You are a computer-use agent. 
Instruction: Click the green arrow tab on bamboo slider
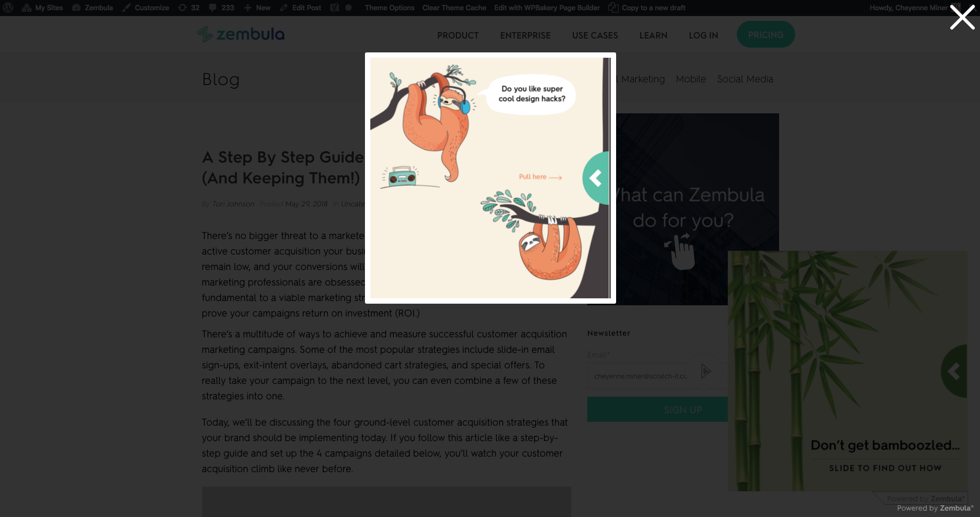[954, 371]
